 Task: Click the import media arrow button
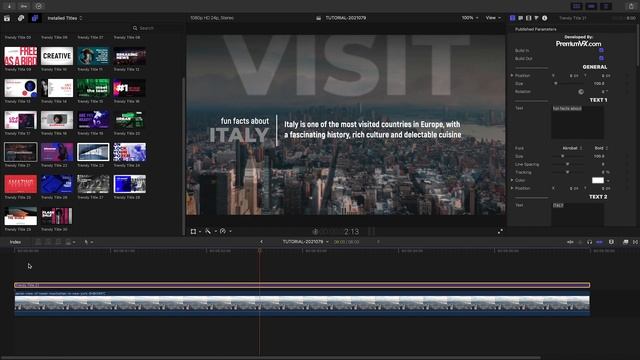point(9,6)
